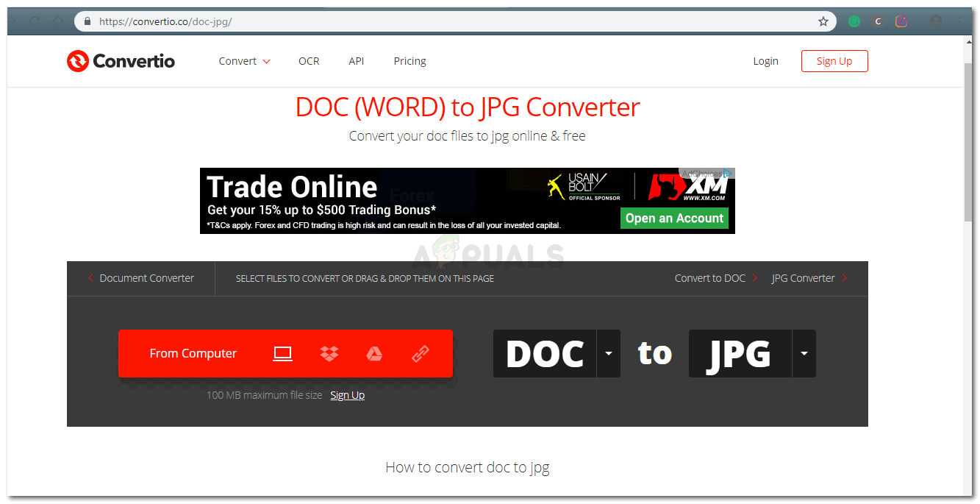Click the Sign Up button
The image size is (980, 504).
pos(834,60)
